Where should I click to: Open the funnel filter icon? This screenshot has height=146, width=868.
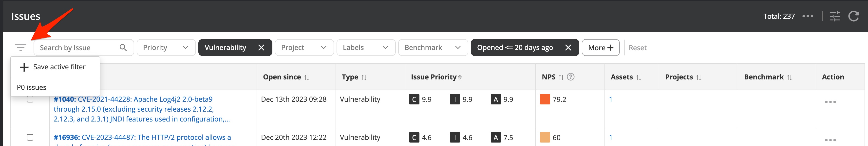coord(20,47)
